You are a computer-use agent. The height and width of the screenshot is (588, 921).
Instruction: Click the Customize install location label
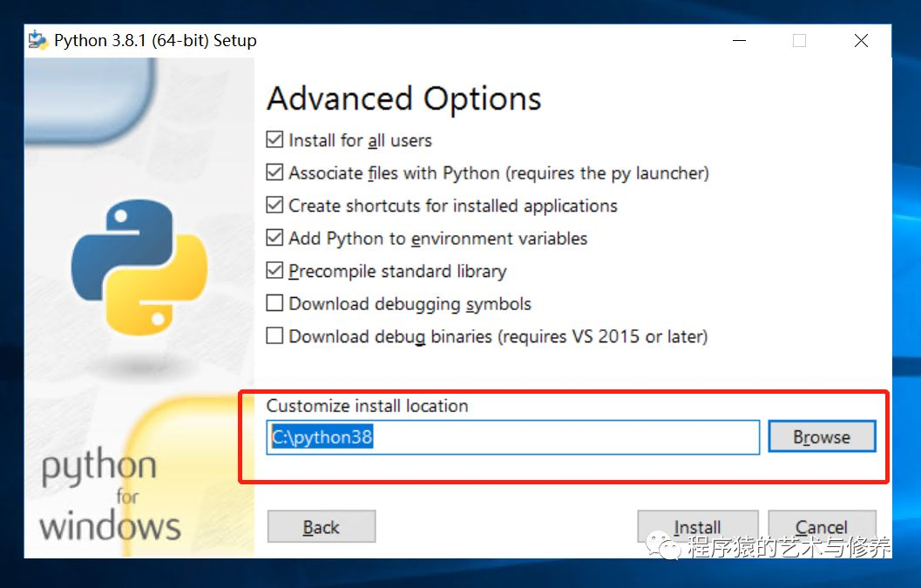click(x=367, y=405)
